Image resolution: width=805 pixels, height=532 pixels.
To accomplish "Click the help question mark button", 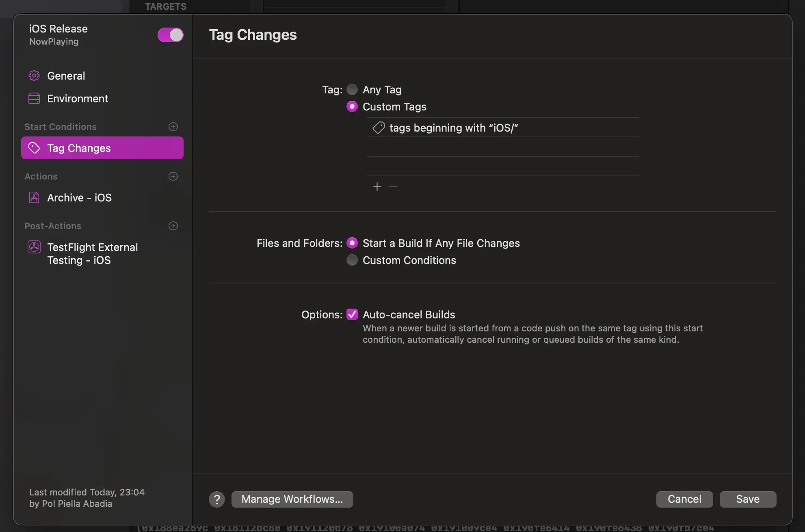I will [x=217, y=499].
